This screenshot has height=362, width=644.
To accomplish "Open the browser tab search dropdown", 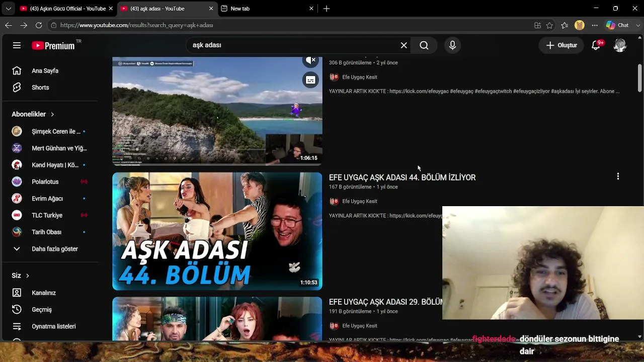I will pos(8,9).
